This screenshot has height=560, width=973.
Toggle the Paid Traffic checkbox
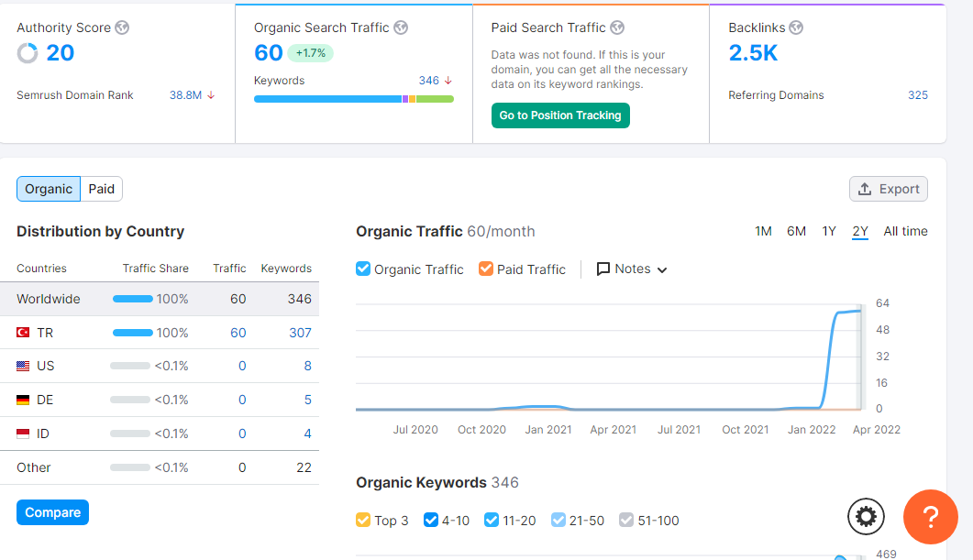click(x=486, y=269)
